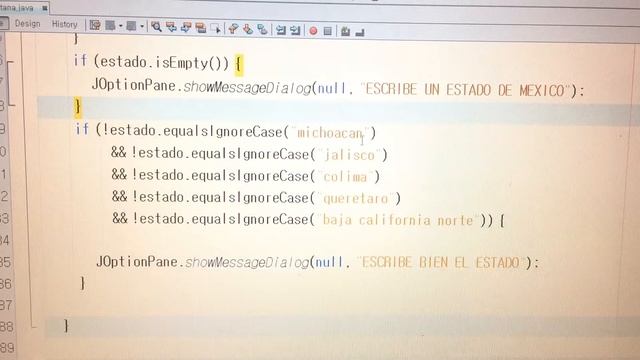
Task: Collapse the code fold at estado.isEmpty() line
Action: [10, 62]
